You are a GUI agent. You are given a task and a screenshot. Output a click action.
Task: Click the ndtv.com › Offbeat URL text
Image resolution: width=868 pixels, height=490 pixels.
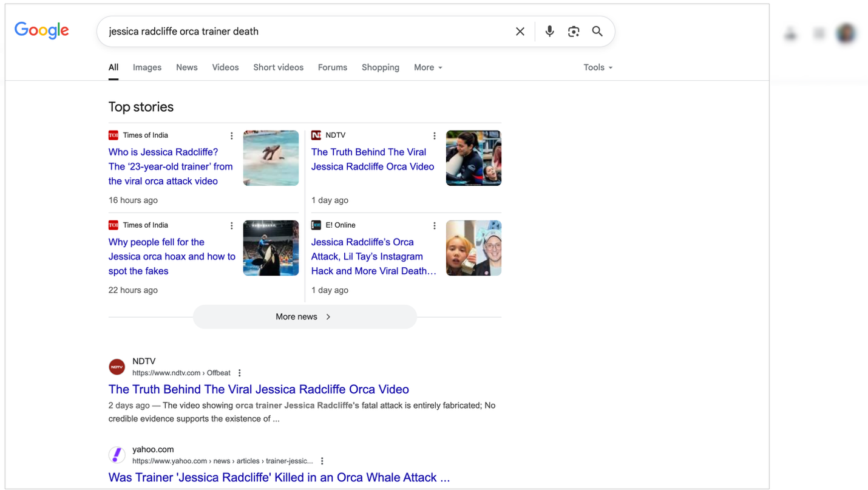[x=181, y=373]
